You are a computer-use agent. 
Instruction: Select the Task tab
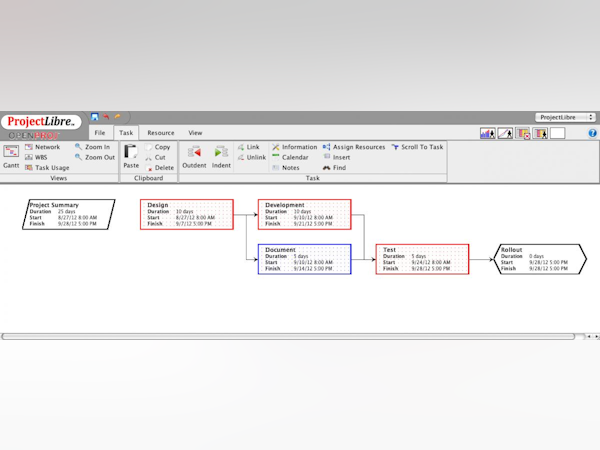click(x=126, y=133)
